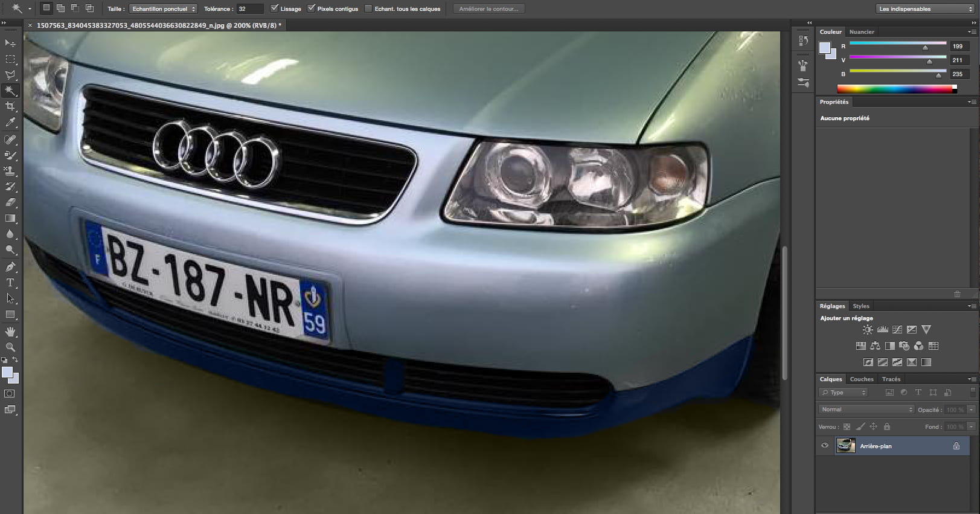
Task: Toggle Quick Mask mode
Action: 10,393
